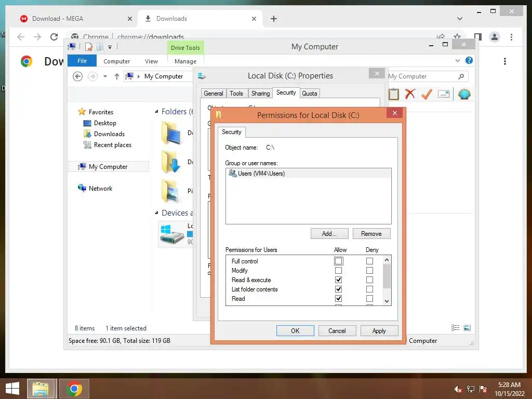This screenshot has height=399, width=532.
Task: Click search box in My Computer window
Action: [424, 76]
